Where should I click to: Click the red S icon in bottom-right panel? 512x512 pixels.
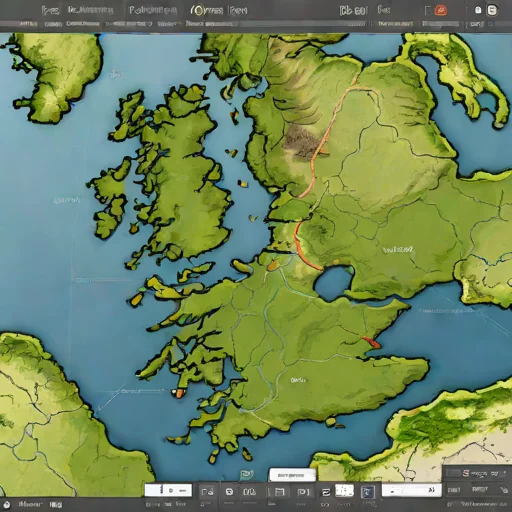point(466,473)
